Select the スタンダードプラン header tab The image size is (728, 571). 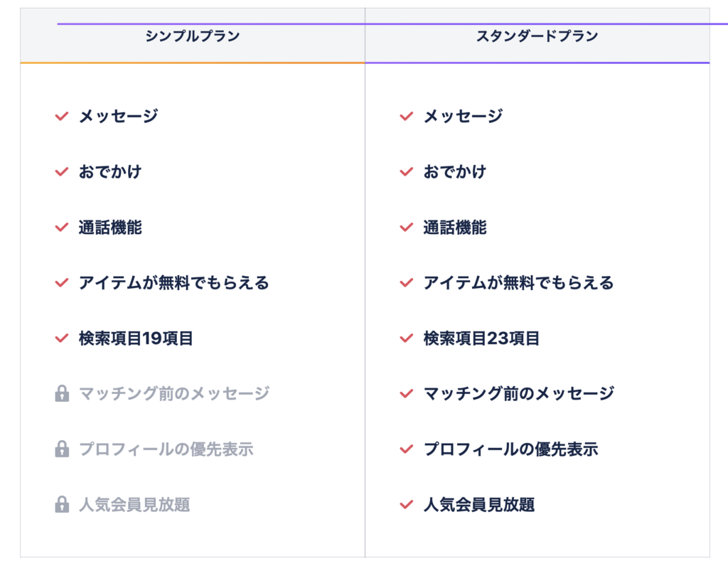click(537, 36)
